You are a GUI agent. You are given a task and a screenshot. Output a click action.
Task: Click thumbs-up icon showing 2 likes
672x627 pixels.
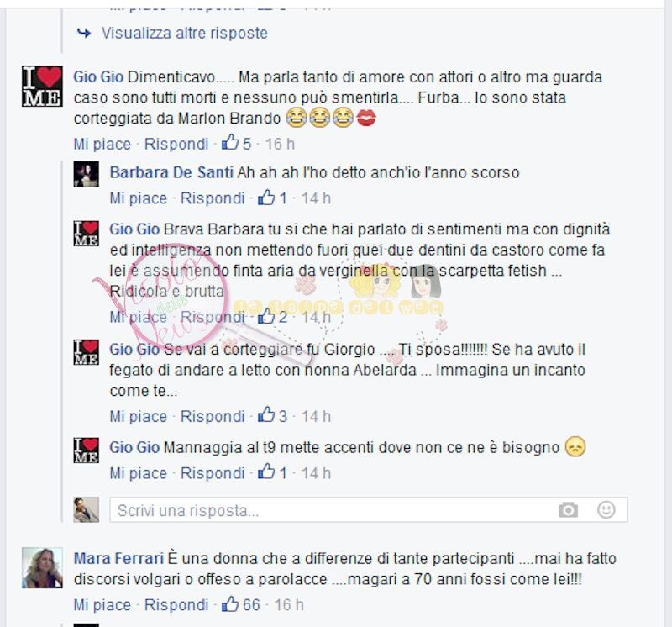tap(266, 316)
